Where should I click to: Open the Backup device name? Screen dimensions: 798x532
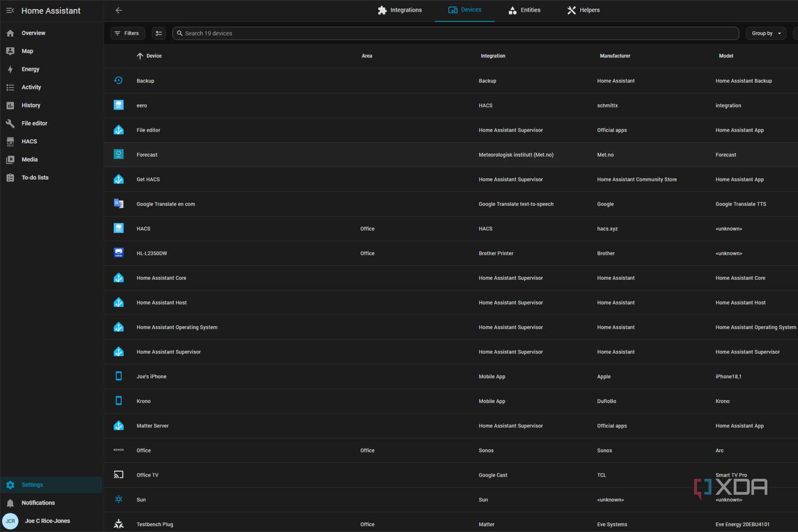click(x=145, y=81)
